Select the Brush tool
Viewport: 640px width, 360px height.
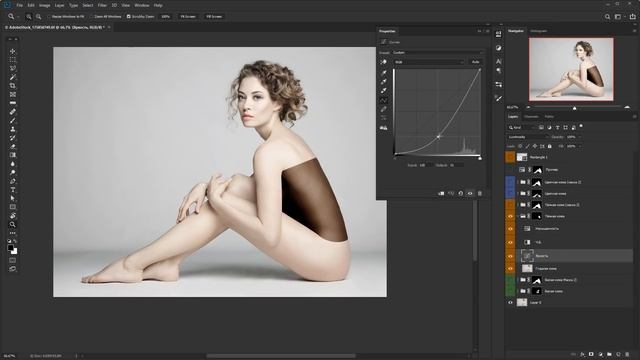point(13,120)
